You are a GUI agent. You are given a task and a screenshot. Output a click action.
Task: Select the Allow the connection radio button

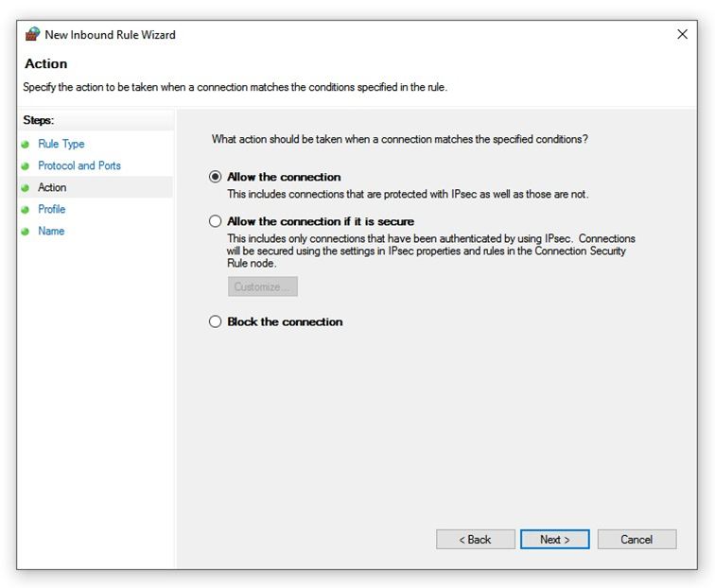[x=216, y=177]
